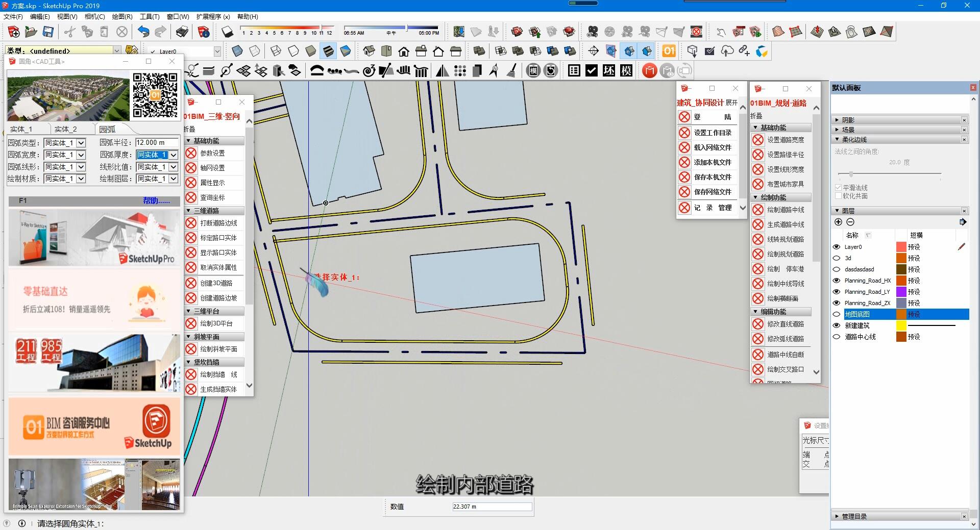Viewport: 980px width, 530px height.
Task: Click the black checkmark square icon
Action: tap(592, 70)
